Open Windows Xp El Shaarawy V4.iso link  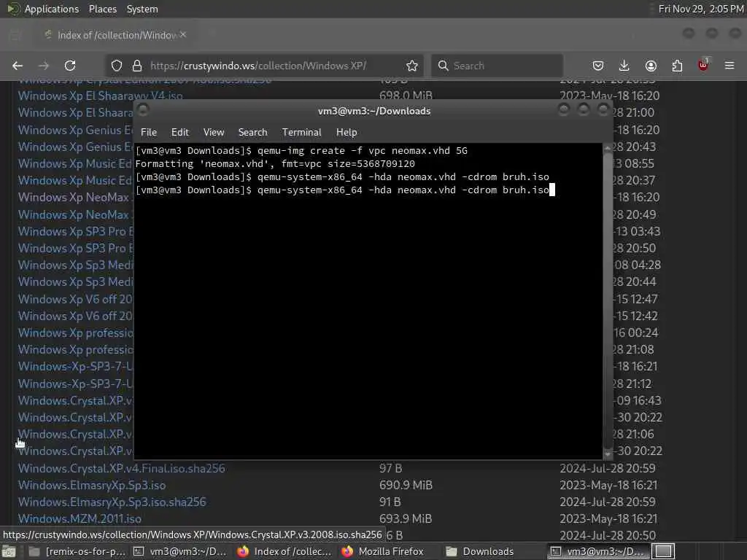(x=100, y=96)
